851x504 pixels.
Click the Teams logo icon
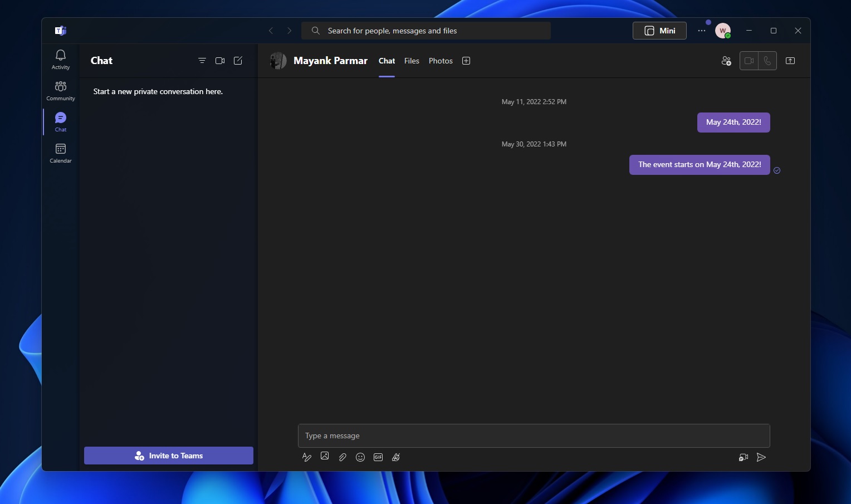coord(61,31)
